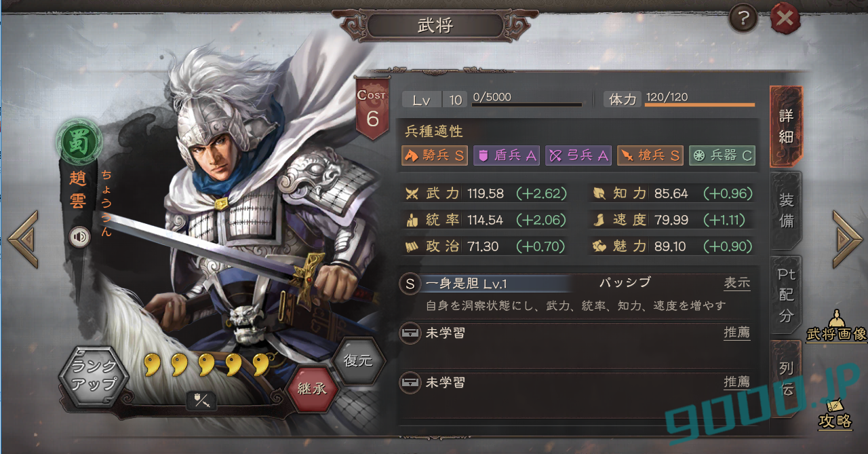Viewport: 868px width, 454px height.
Task: Switch to the 装備 tab
Action: pyautogui.click(x=787, y=210)
